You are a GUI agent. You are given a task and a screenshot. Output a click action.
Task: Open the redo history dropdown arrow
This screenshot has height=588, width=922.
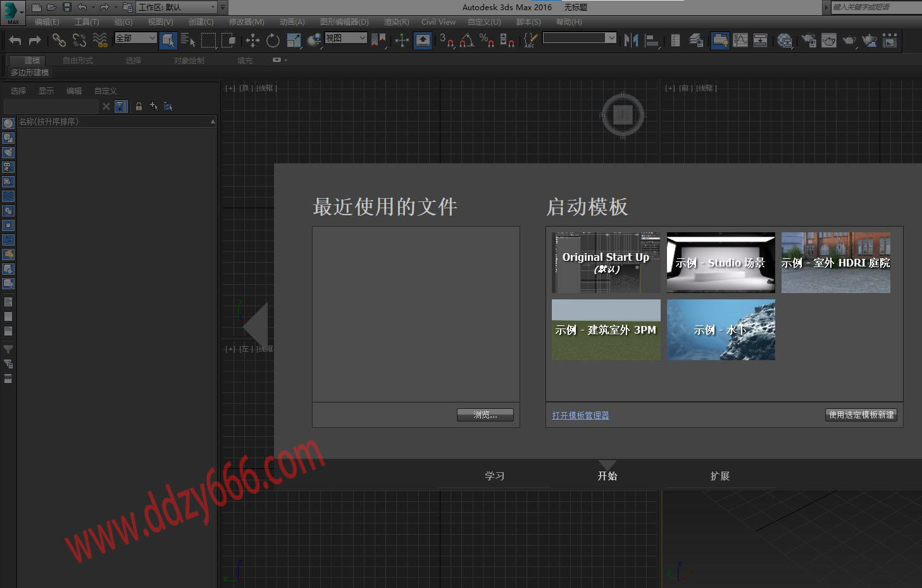point(116,8)
